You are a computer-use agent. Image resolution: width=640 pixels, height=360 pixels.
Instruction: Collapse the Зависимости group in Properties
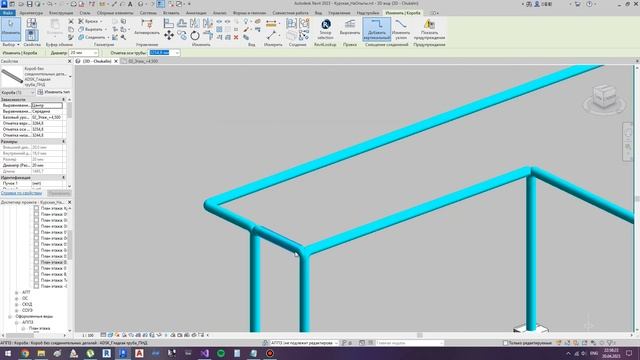click(63, 100)
